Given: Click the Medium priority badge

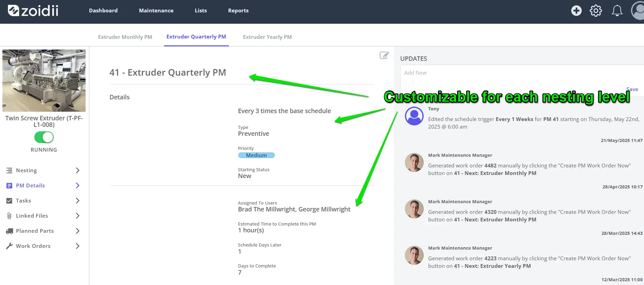Looking at the screenshot, I should pyautogui.click(x=256, y=155).
